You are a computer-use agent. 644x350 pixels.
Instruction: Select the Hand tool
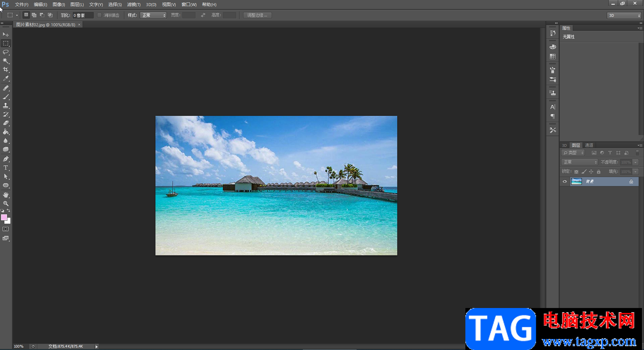point(6,195)
